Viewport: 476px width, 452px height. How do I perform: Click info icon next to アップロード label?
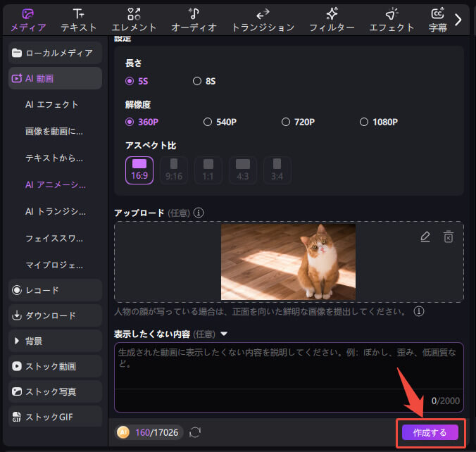coord(199,213)
